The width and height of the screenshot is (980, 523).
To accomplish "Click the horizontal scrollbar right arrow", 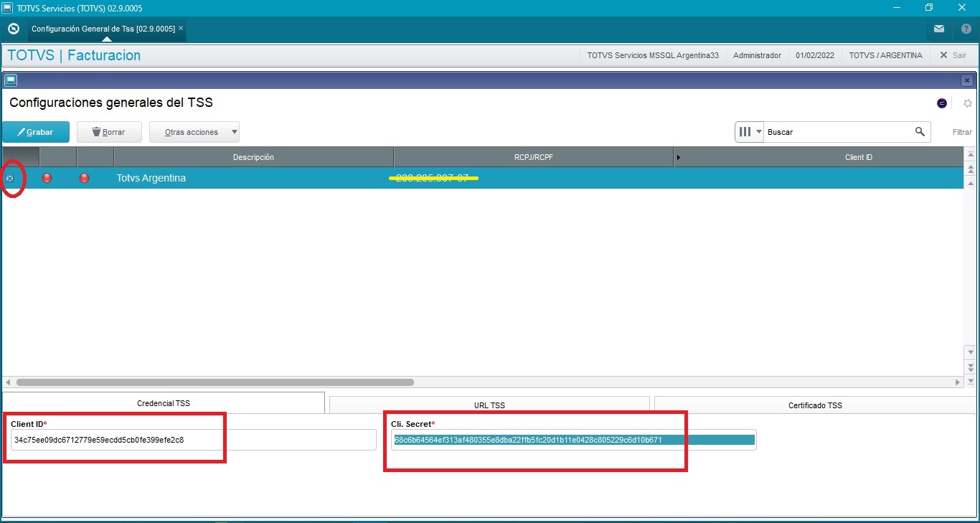I will (957, 382).
